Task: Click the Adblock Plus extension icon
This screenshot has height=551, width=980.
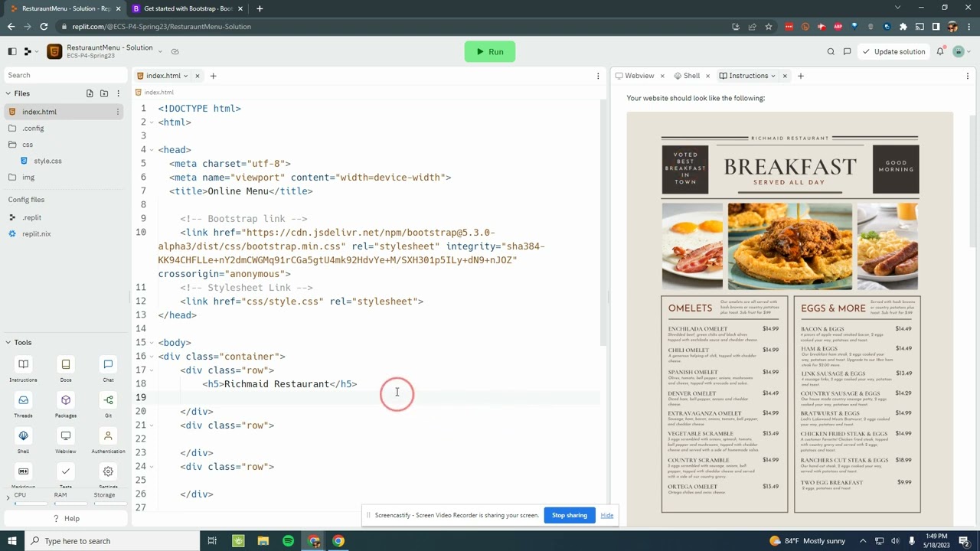Action: 838,27
